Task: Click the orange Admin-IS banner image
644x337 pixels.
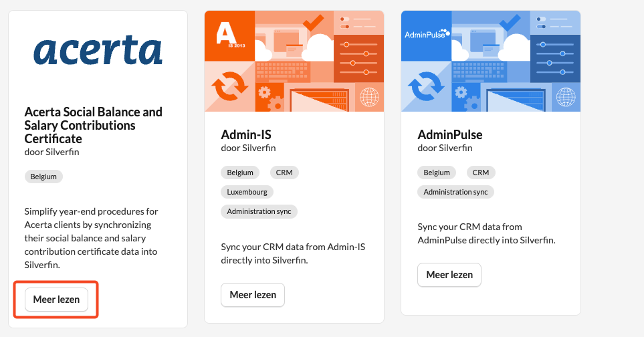Action: pos(294,61)
